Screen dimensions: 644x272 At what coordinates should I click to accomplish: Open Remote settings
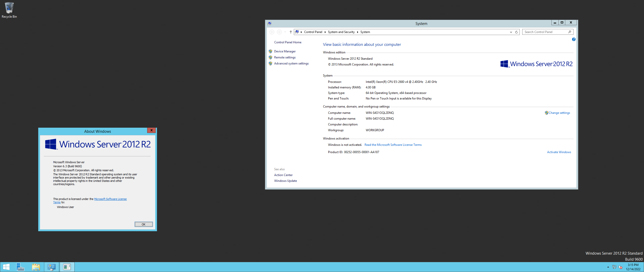285,57
